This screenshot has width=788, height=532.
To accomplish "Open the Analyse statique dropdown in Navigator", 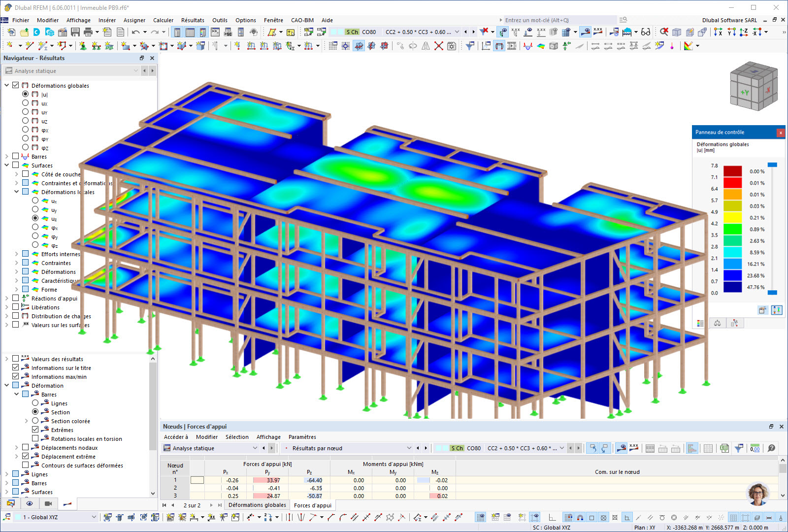I will tap(136, 70).
